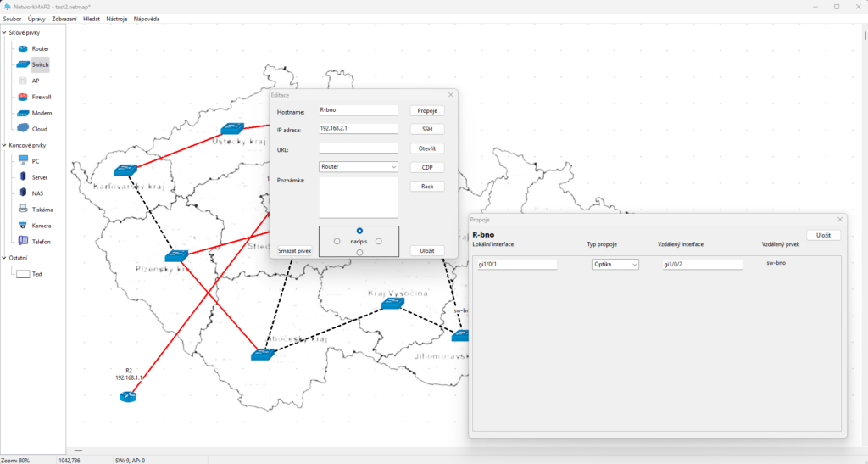This screenshot has width=868, height=464.
Task: Open the Nástroje menu
Action: point(117,19)
